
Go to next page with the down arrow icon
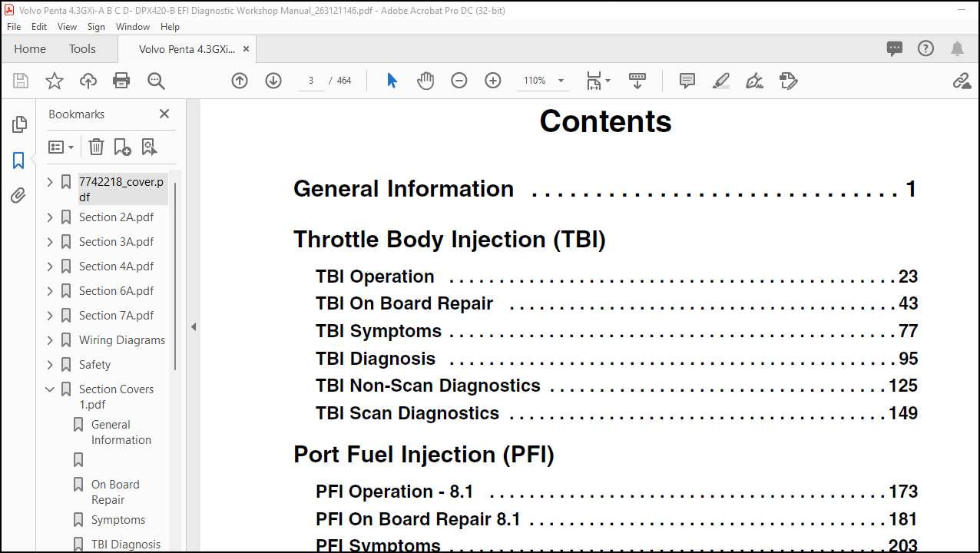coord(273,81)
